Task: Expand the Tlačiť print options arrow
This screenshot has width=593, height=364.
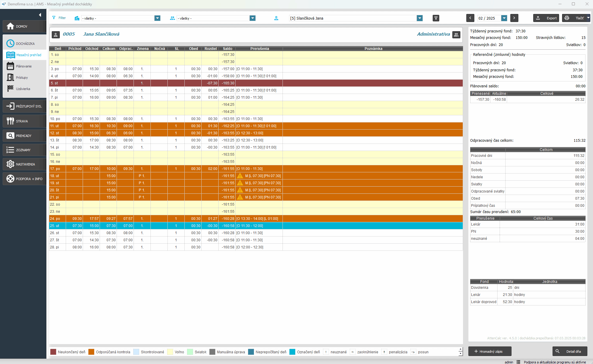Action: point(588,18)
